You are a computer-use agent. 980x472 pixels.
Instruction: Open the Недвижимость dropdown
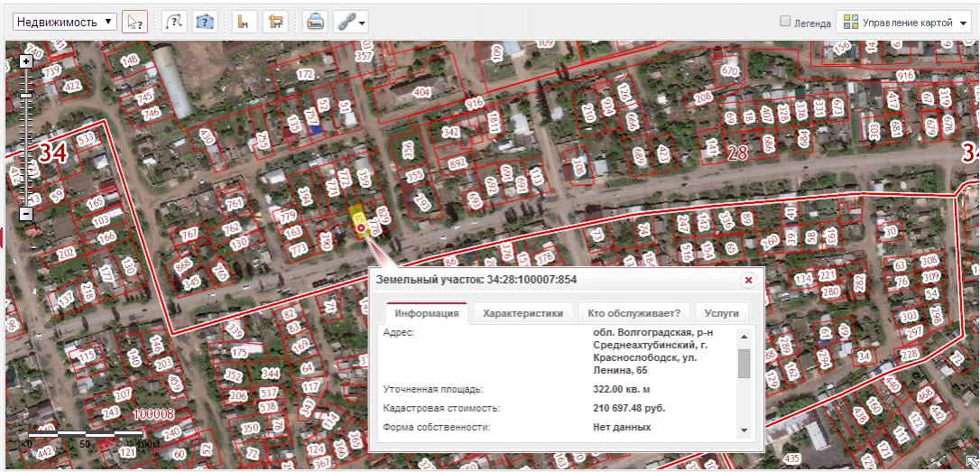[67, 21]
